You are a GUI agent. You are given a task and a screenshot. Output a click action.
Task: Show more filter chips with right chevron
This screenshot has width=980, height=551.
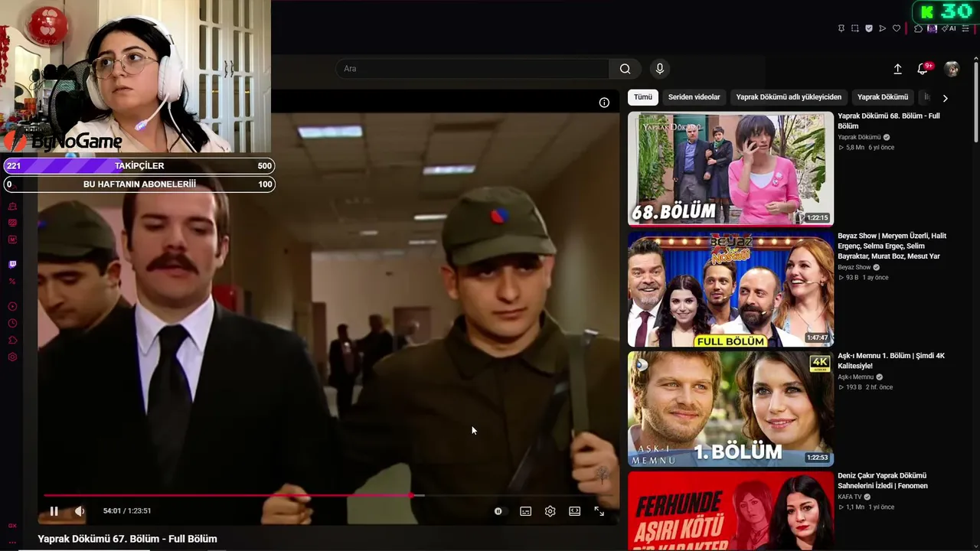click(x=945, y=98)
